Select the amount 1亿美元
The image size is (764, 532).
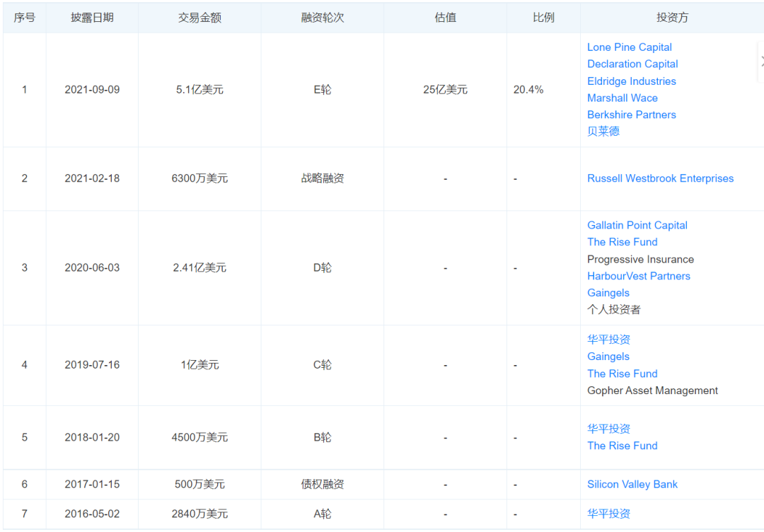click(199, 364)
